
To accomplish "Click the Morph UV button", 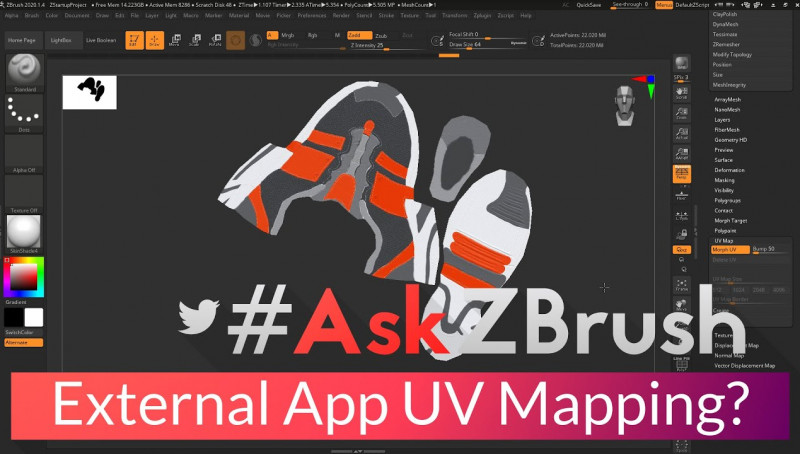I will pyautogui.click(x=730, y=249).
